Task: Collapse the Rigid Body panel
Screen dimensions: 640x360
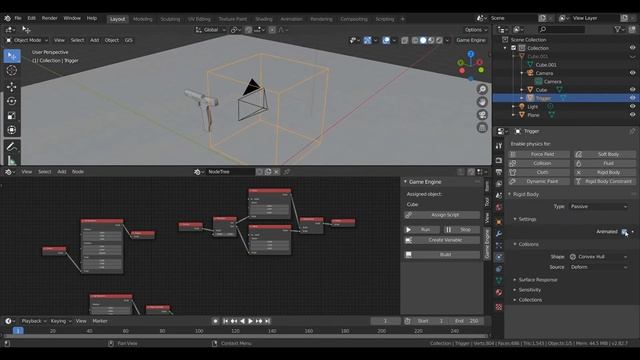Action: click(x=525, y=194)
